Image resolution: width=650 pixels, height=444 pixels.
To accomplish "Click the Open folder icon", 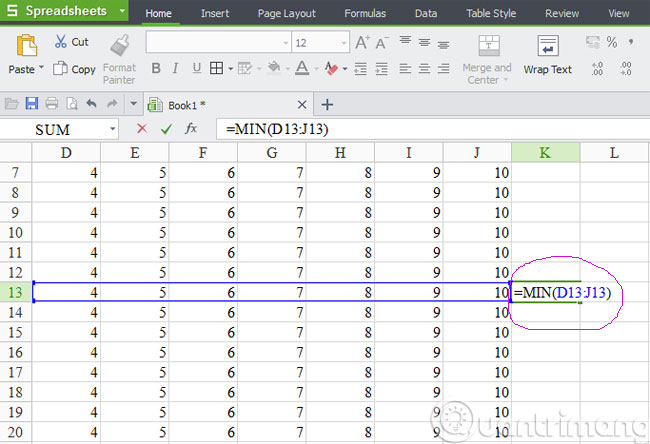I will (x=12, y=103).
